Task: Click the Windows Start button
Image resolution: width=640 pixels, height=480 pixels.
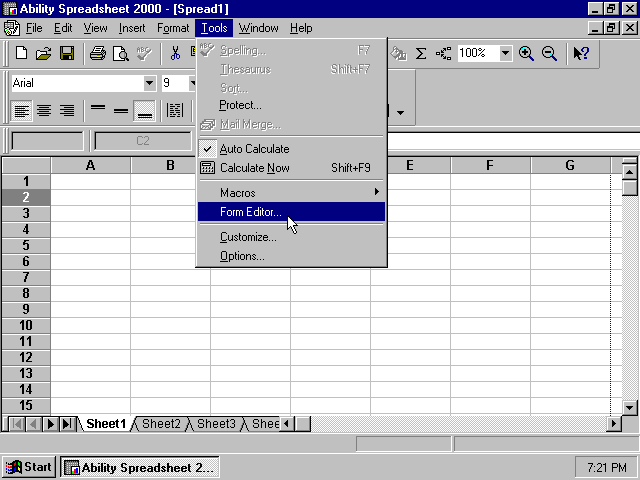Action: pyautogui.click(x=29, y=467)
